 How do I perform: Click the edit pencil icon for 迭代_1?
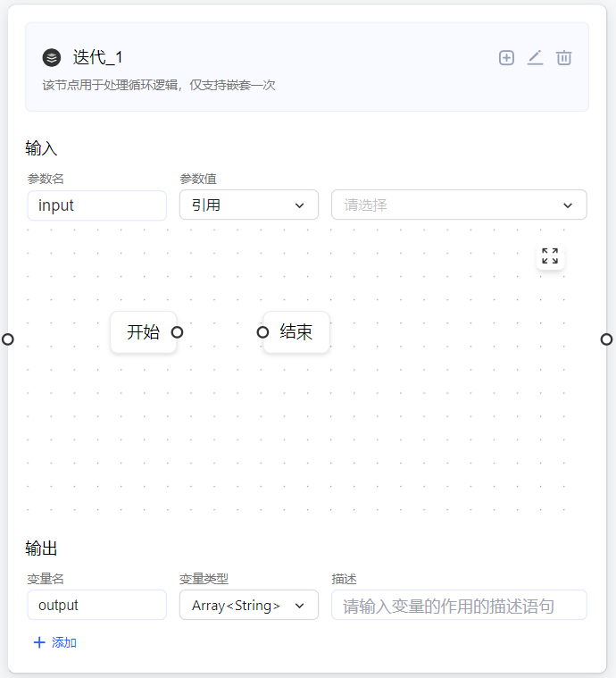point(535,57)
